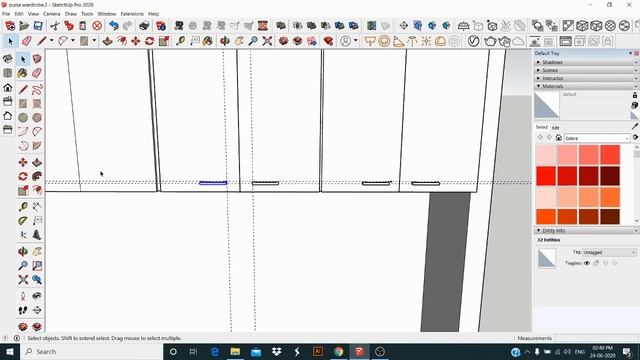The height and width of the screenshot is (360, 640).
Task: Click the materials home In Model button
Action: coord(559,138)
